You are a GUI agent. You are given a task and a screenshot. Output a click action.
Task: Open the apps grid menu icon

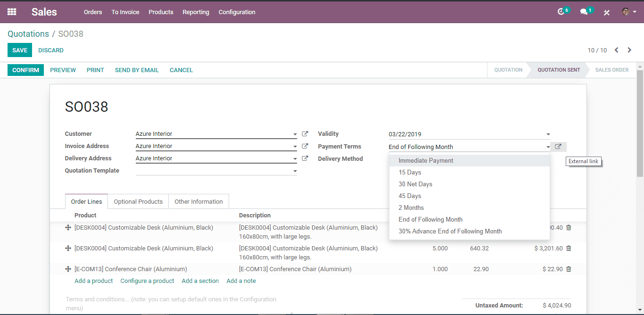pos(12,12)
